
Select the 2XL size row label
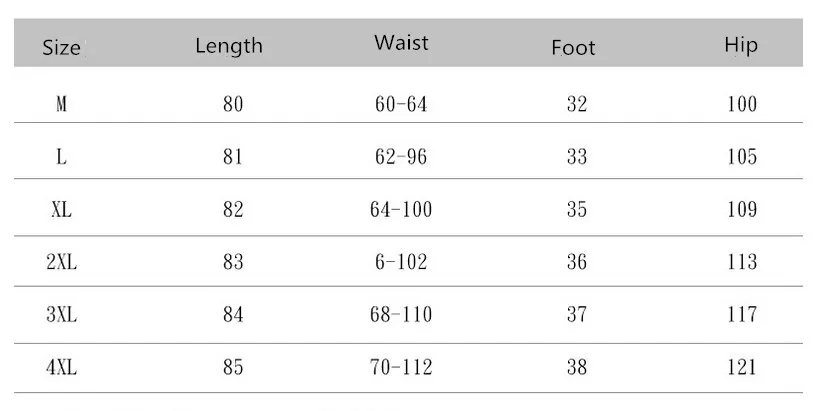[x=61, y=262]
